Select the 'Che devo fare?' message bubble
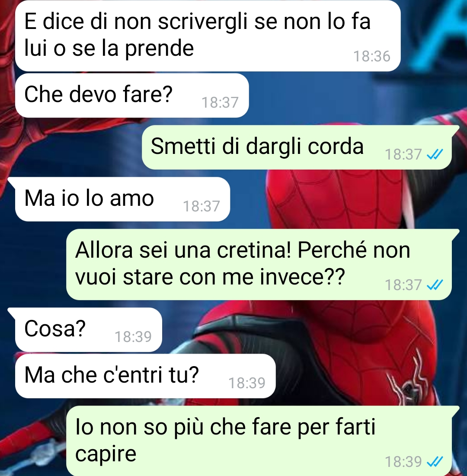Screen dimensions: 467x476 (132, 95)
